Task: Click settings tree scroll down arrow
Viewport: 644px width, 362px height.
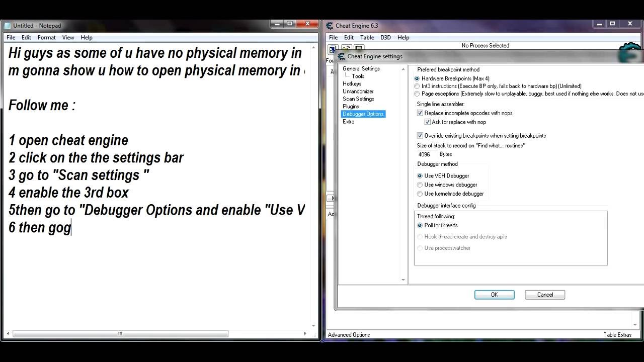Action: tap(404, 280)
